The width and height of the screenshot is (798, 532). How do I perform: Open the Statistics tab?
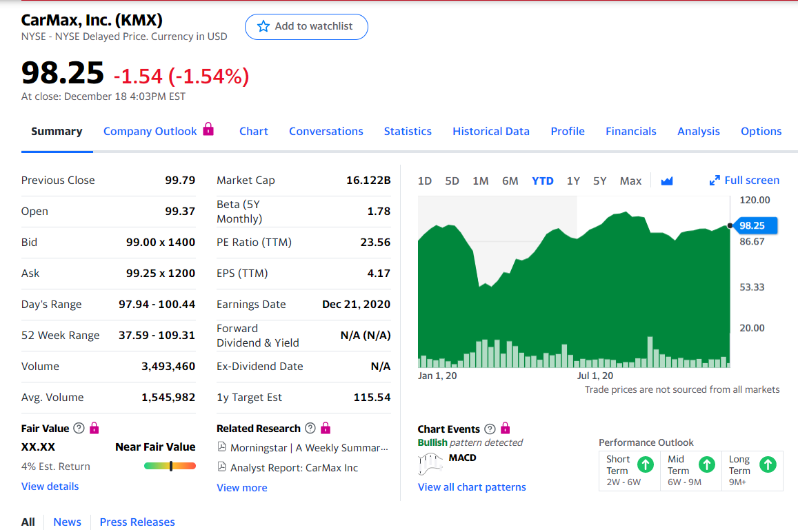(x=408, y=131)
